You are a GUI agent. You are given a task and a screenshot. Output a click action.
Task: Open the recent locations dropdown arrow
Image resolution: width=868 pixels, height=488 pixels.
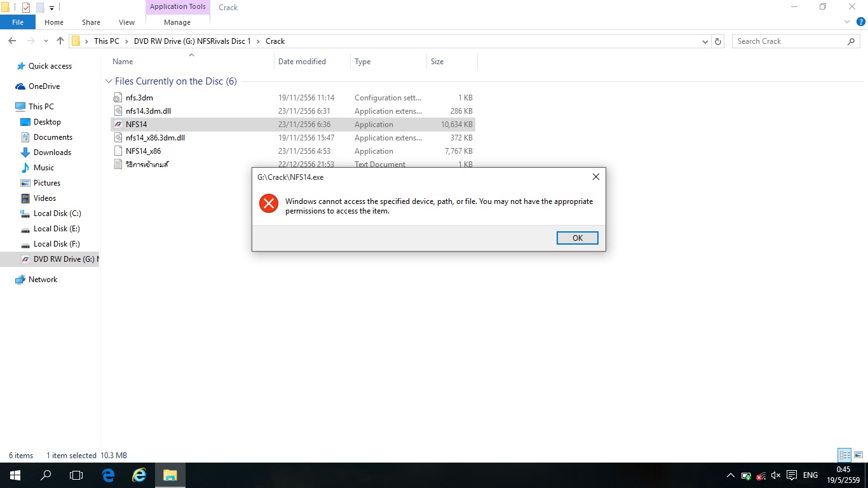click(x=46, y=41)
